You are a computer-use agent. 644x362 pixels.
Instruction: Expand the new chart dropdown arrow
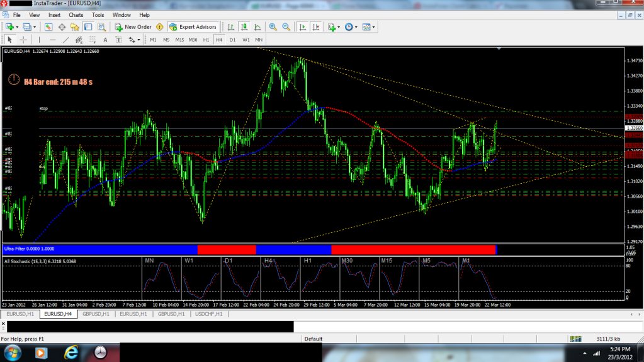[x=17, y=27]
